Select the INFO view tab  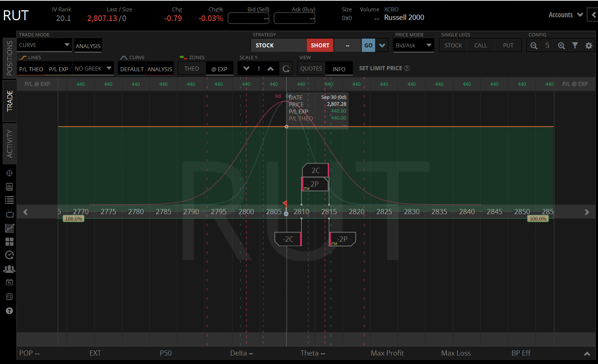[339, 69]
